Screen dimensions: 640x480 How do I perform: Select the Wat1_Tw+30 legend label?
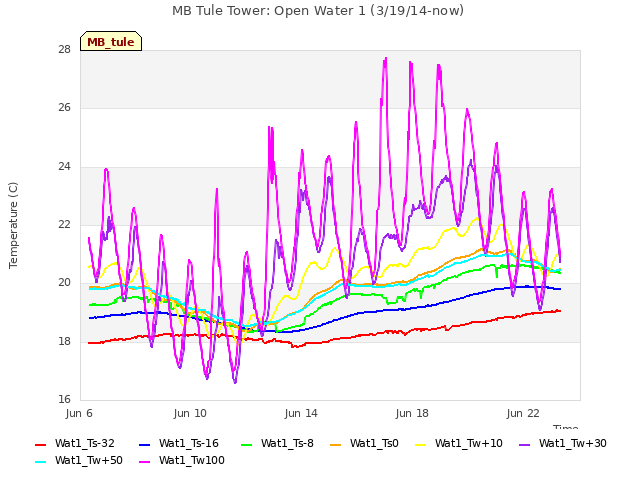[x=573, y=444]
